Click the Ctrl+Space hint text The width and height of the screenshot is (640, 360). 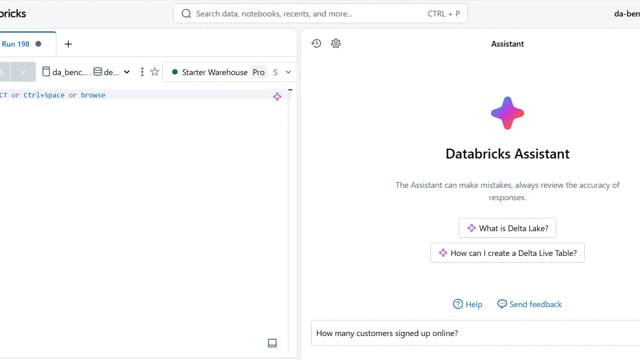(44, 95)
